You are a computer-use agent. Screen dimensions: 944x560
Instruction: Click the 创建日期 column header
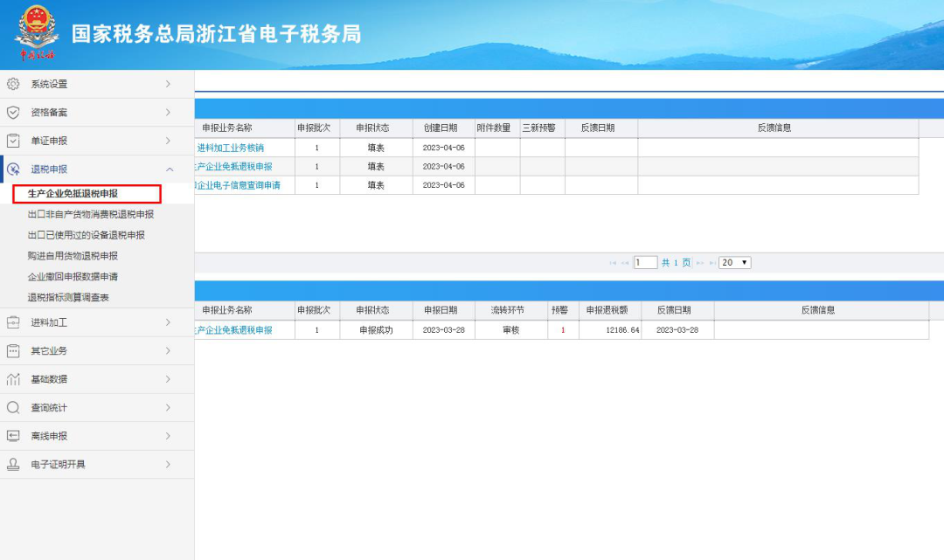[x=441, y=128]
